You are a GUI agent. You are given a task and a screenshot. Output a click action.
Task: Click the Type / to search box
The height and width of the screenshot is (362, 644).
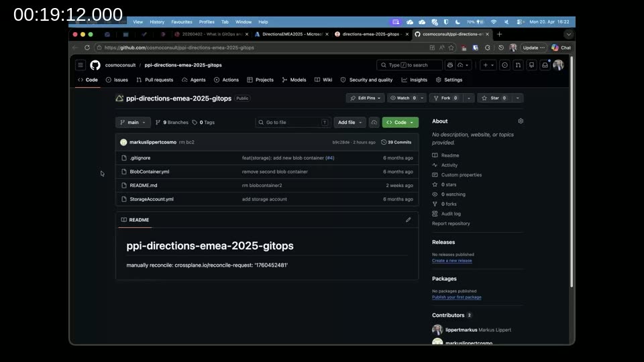pyautogui.click(x=409, y=65)
